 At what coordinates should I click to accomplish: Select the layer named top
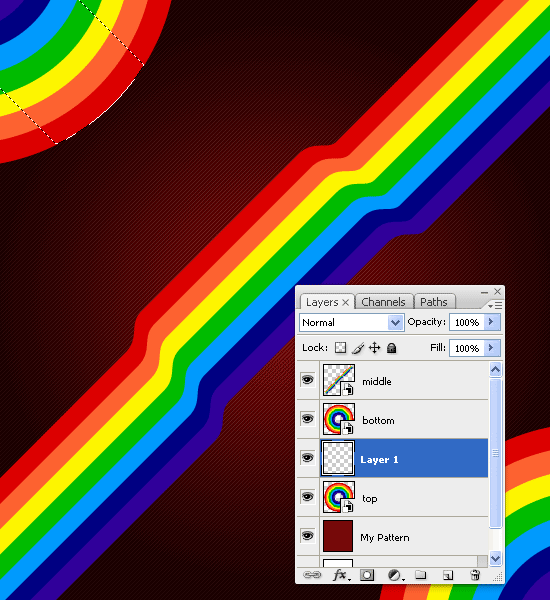click(369, 499)
